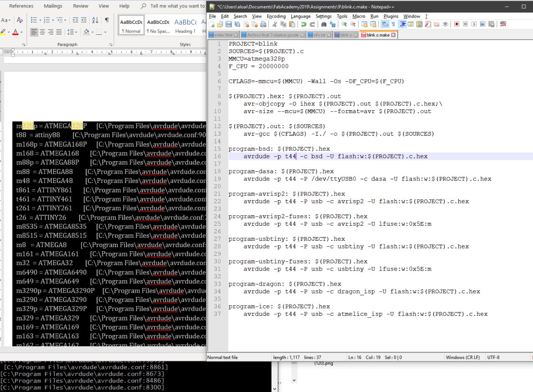The image size is (533, 392).
Task: Save the file using Notepad++ Save icon
Action: (x=228, y=24)
